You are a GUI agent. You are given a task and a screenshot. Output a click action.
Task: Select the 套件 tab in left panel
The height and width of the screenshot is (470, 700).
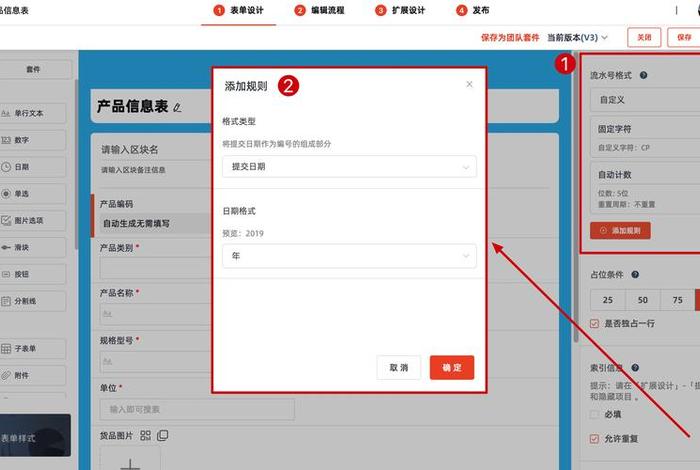pos(33,69)
